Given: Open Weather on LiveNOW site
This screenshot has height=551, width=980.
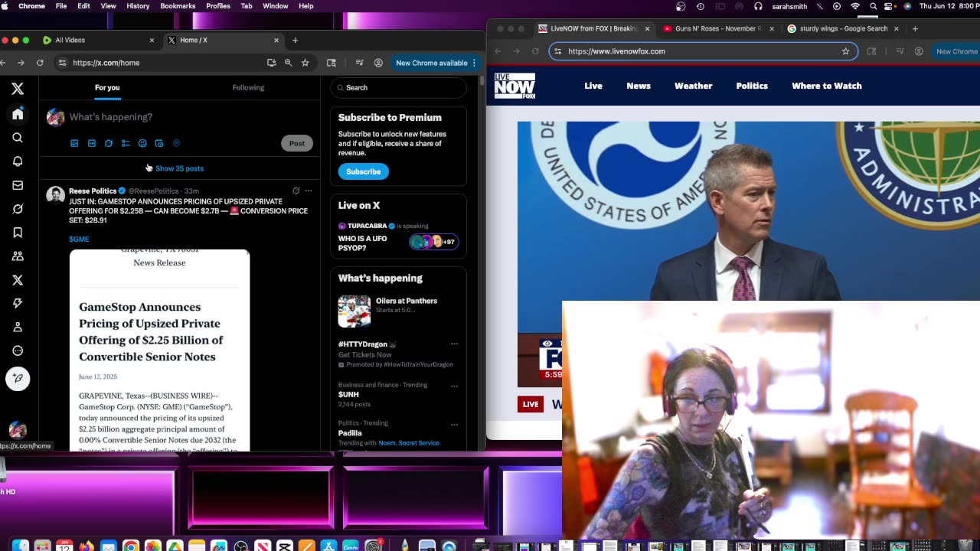Looking at the screenshot, I should coord(693,86).
